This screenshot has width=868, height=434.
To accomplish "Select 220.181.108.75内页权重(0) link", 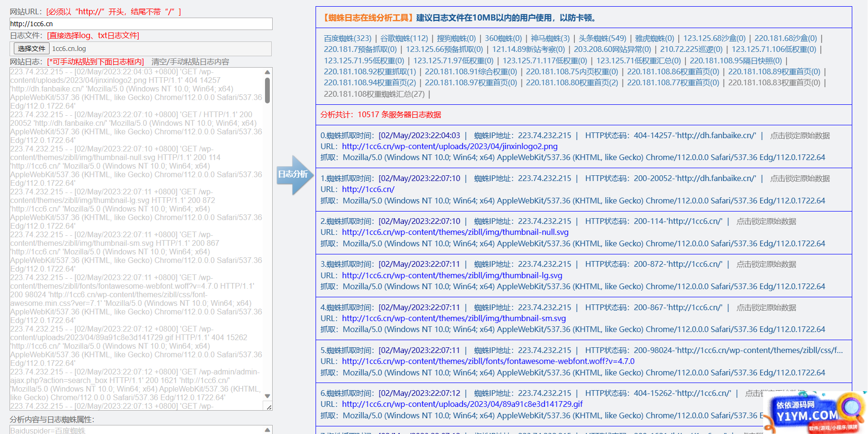I will click(572, 71).
